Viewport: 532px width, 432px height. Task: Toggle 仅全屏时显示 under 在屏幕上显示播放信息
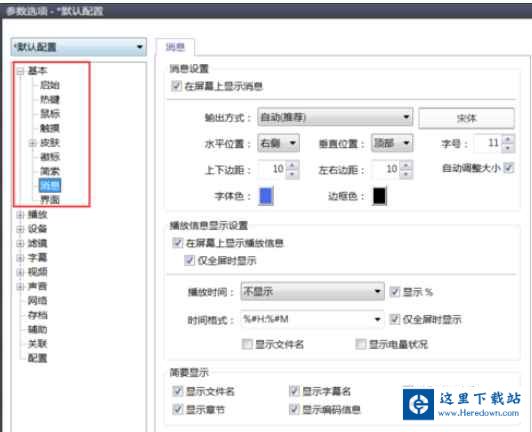tap(189, 260)
